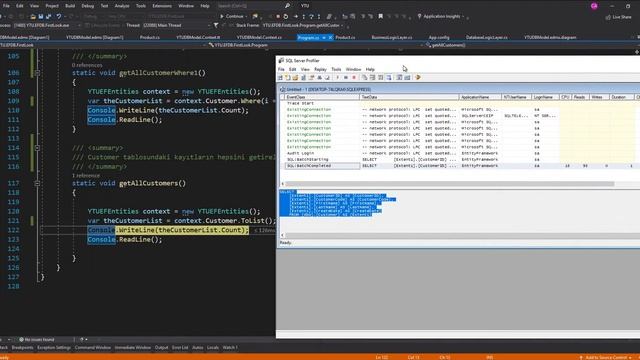
Task: Open the Immediate Window bottom tab
Action: (132, 348)
